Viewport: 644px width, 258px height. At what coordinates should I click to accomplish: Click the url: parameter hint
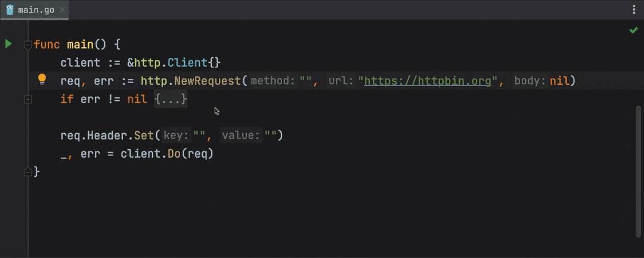click(x=341, y=81)
